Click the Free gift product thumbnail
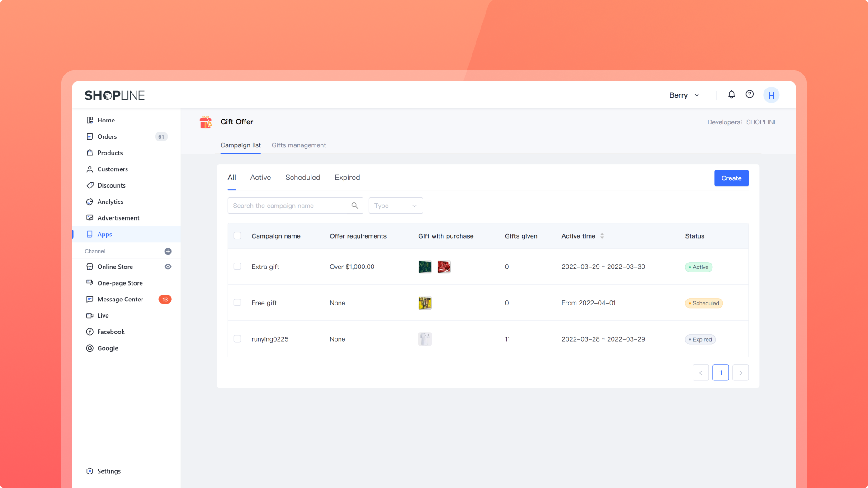Image resolution: width=868 pixels, height=488 pixels. coord(425,303)
